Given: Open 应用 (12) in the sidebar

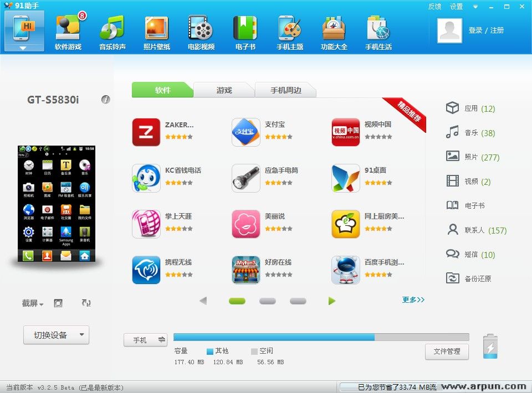Looking at the screenshot, I should point(470,108).
